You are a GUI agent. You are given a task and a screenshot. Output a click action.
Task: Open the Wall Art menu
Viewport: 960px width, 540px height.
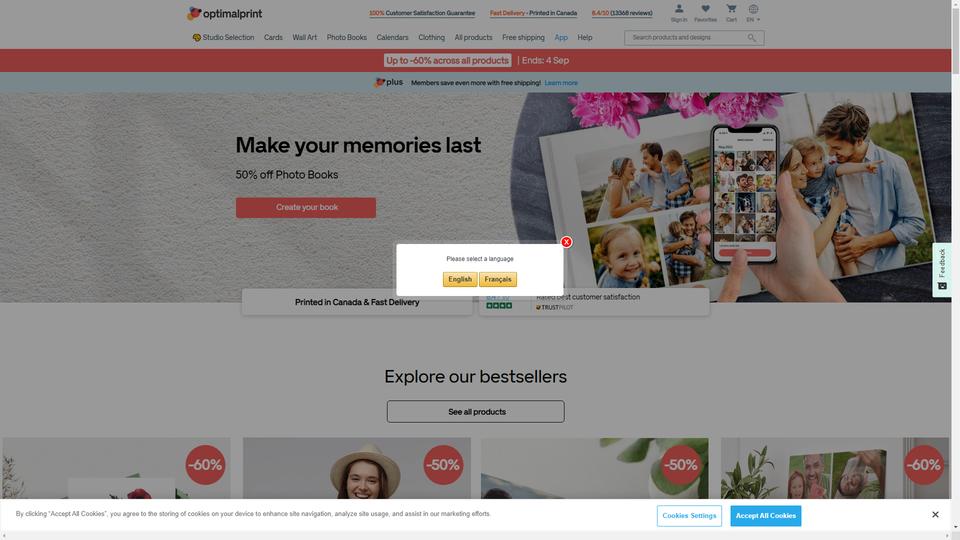tap(304, 37)
